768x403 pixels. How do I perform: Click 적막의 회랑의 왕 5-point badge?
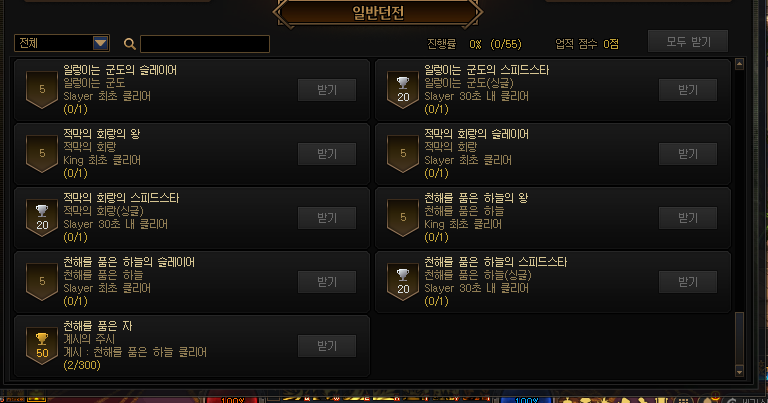tap(42, 154)
